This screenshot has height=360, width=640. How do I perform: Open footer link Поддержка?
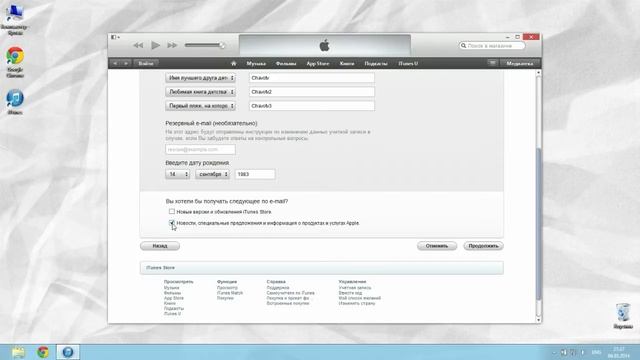coord(278,288)
